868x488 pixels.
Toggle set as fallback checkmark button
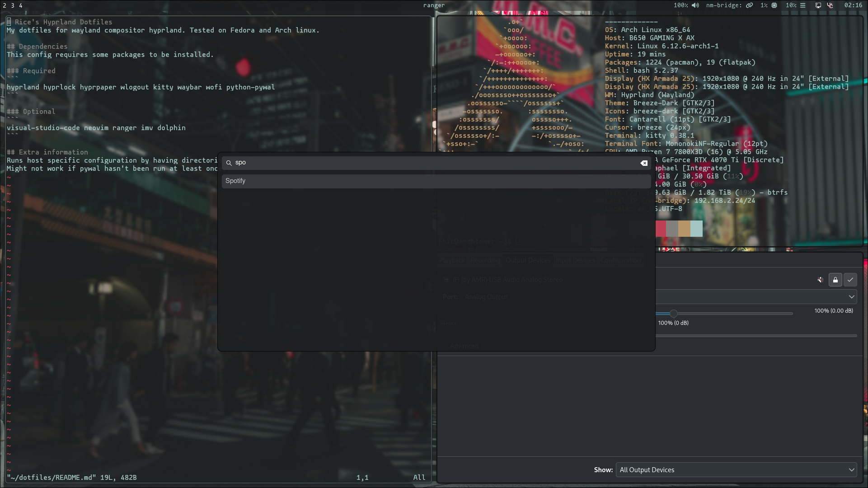click(850, 280)
